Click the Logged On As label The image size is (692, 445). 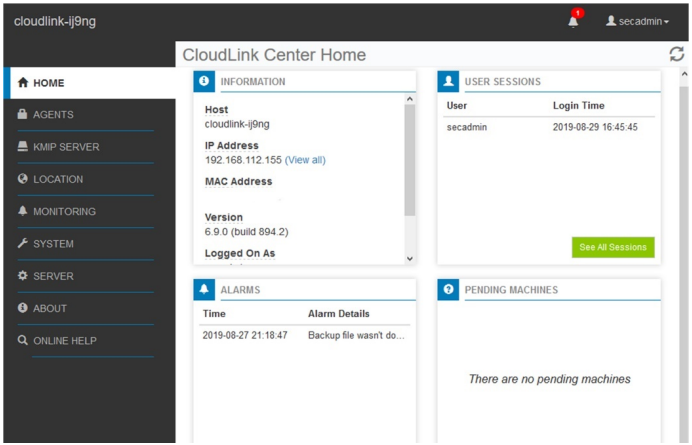[240, 253]
